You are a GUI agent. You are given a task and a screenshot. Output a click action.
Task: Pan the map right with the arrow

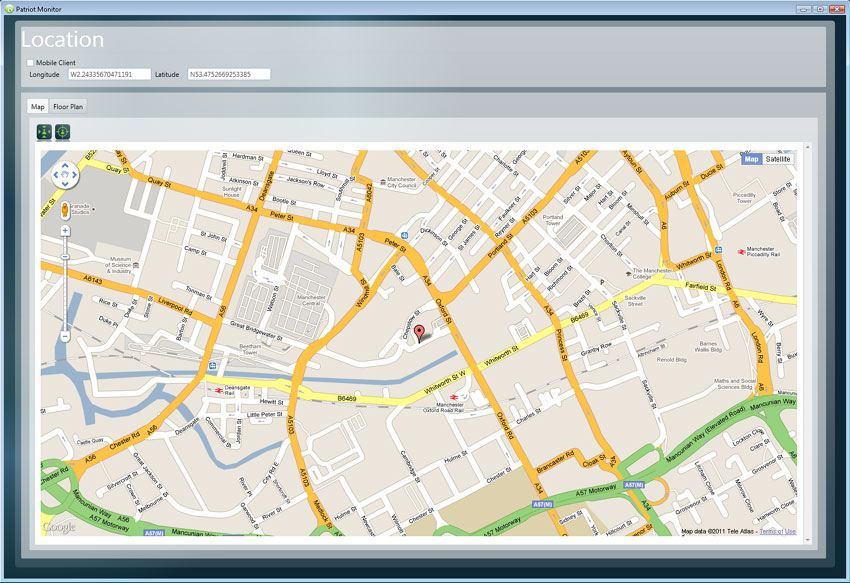click(x=76, y=177)
